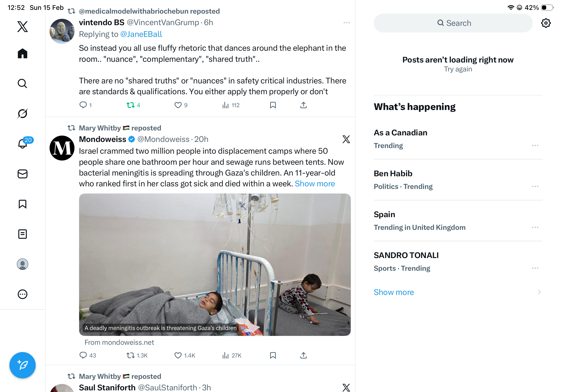Open Messages envelope in sidebar
Viewport: 561px width, 392px height.
[x=23, y=174]
